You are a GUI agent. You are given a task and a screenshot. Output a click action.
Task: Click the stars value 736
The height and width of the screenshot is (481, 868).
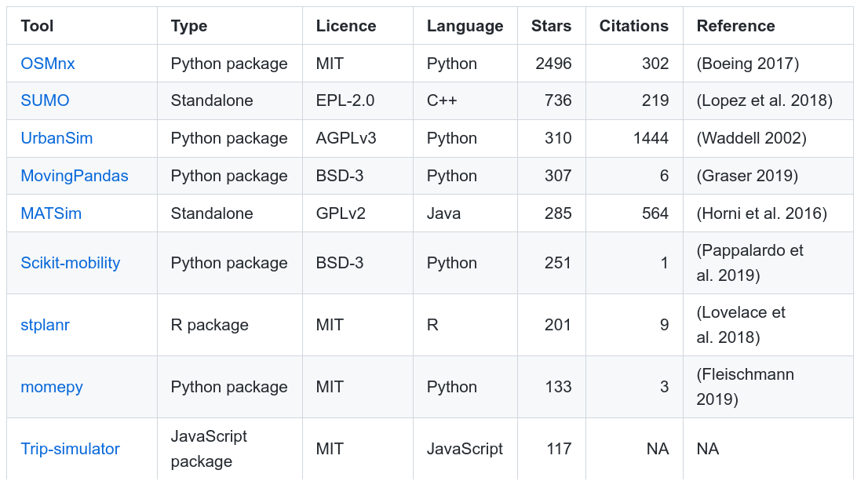click(558, 100)
